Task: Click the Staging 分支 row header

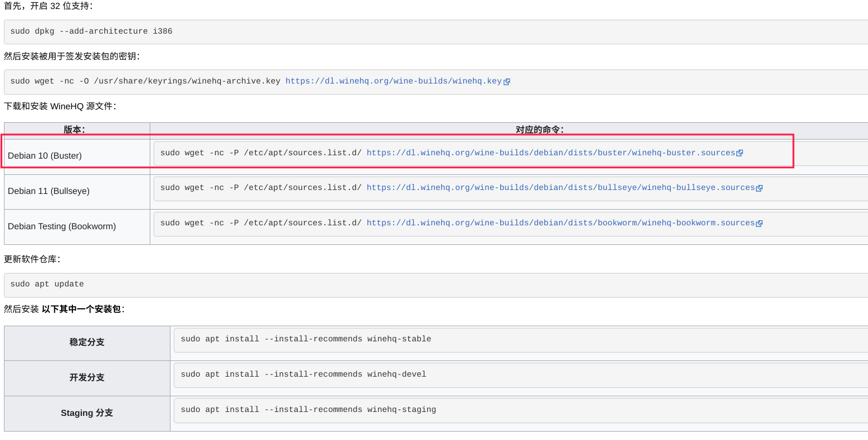Action: [87, 413]
